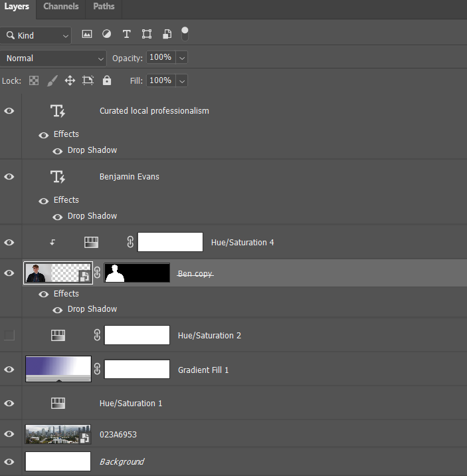Filter for shape layers icon
The width and height of the screenshot is (467, 476).
[147, 35]
